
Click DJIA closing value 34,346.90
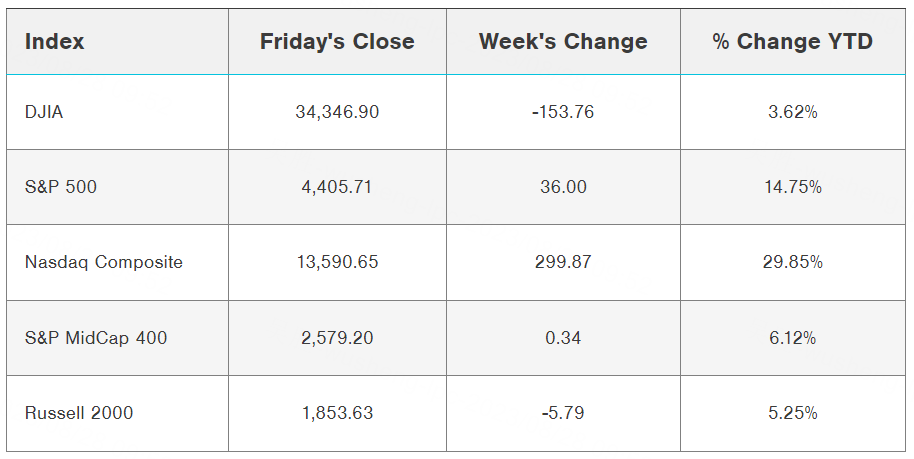coord(337,112)
